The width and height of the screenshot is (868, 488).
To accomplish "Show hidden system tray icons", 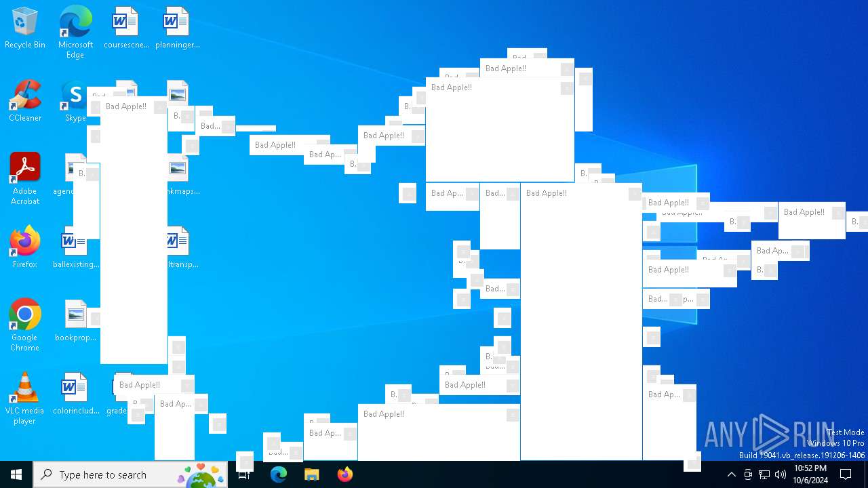I will coord(731,474).
